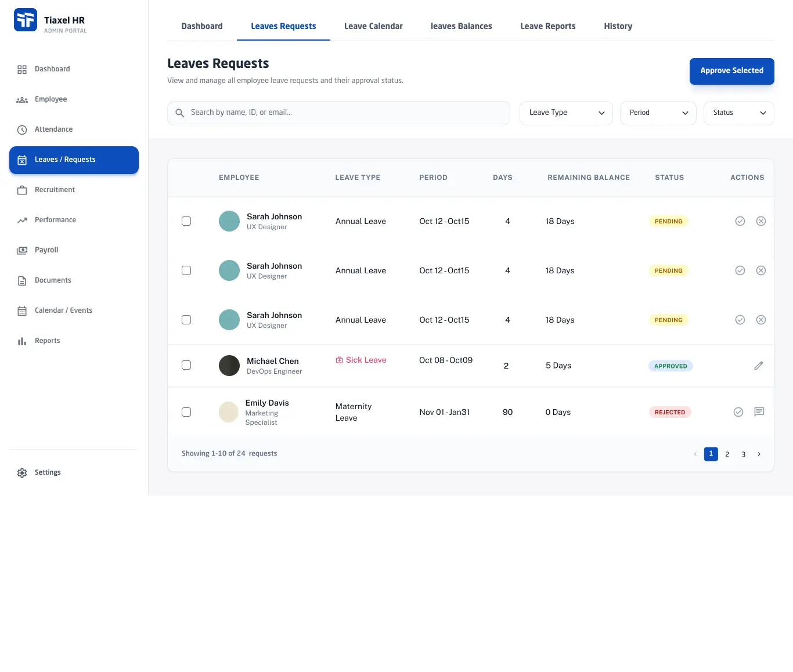Go to the previous page with the left arrow
The width and height of the screenshot is (793, 672).
point(695,454)
